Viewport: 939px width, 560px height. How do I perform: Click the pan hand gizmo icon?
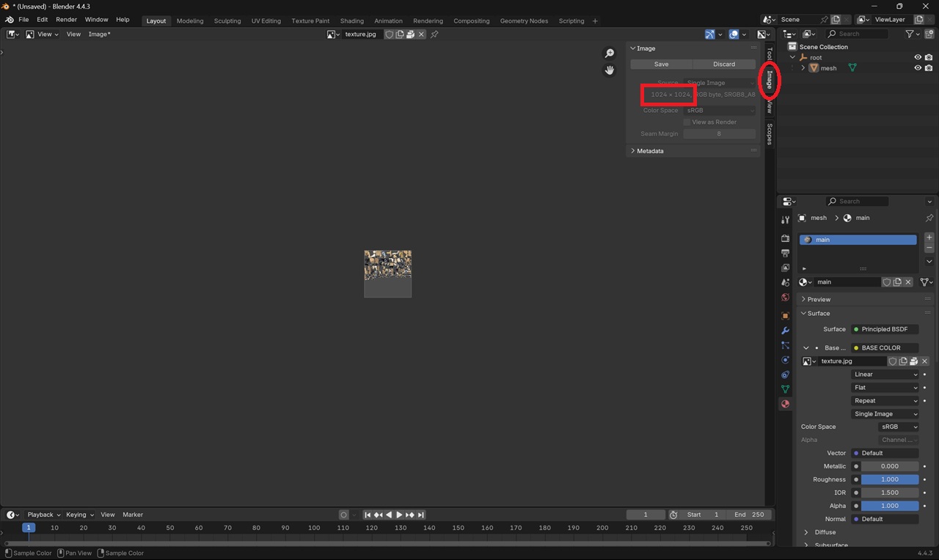tap(609, 70)
